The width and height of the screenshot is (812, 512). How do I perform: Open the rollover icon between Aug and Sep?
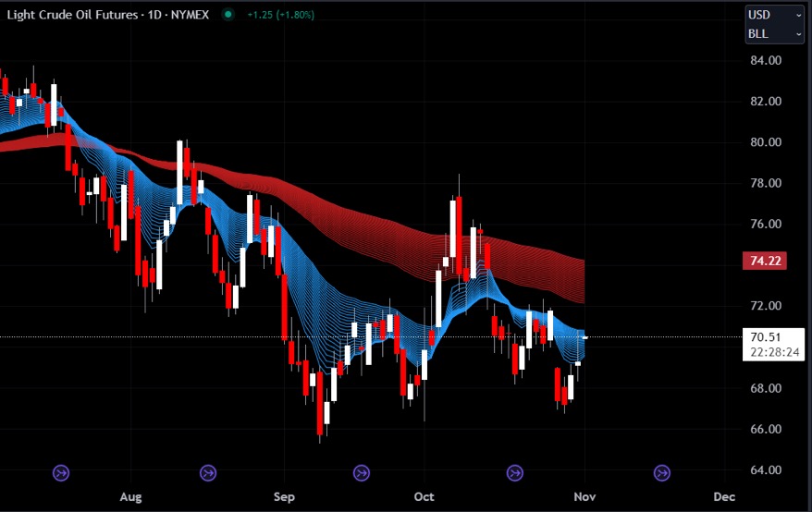(208, 472)
